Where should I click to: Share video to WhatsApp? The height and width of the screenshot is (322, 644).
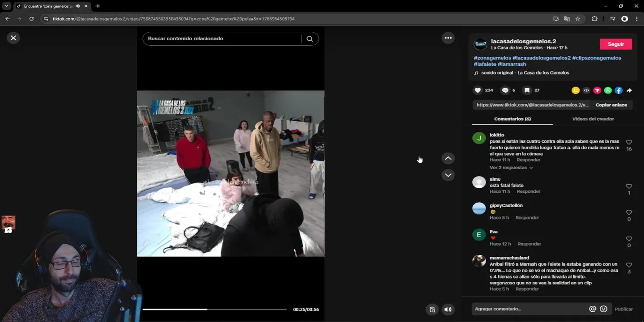click(608, 90)
